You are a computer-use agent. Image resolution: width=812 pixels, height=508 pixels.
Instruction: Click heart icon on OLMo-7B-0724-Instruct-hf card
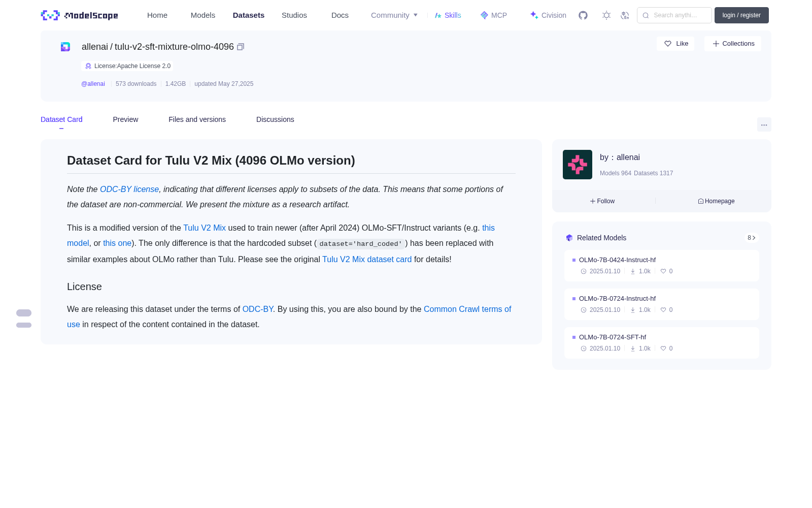[x=663, y=310]
